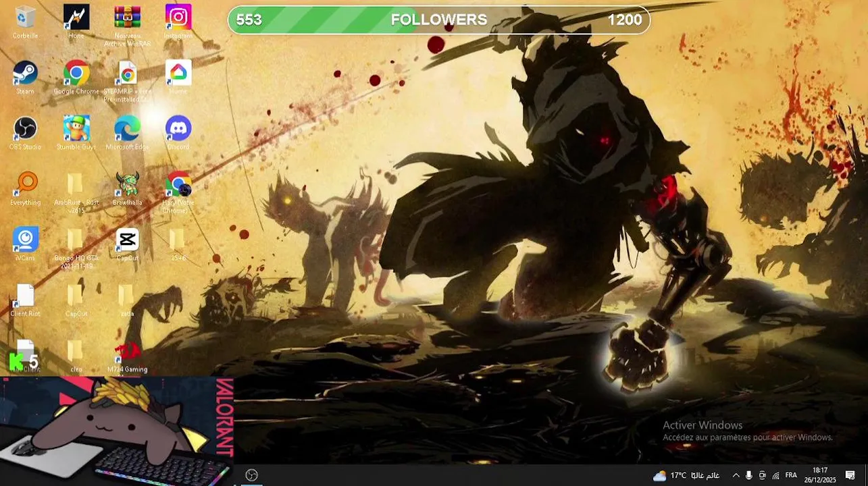Image resolution: width=868 pixels, height=486 pixels.
Task: Click the FOLLOWERS progress bar
Action: point(439,20)
